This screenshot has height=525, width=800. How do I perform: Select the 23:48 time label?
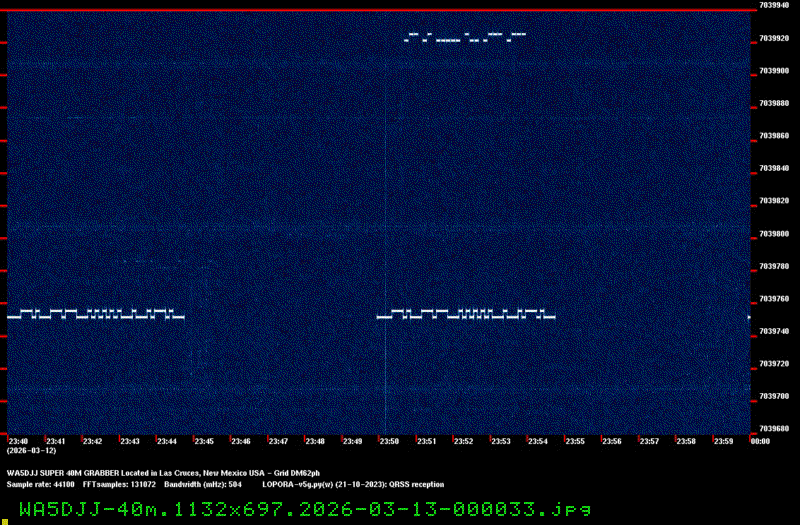(315, 441)
